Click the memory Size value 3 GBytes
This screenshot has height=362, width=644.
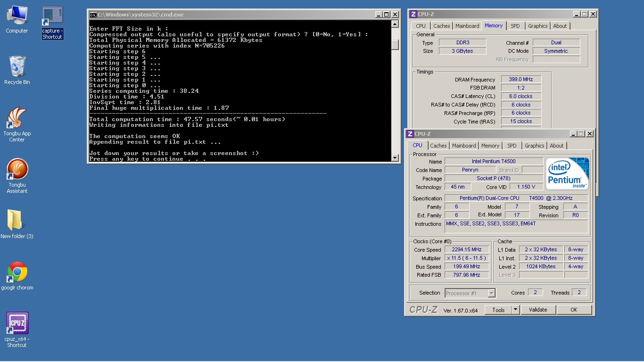(462, 51)
